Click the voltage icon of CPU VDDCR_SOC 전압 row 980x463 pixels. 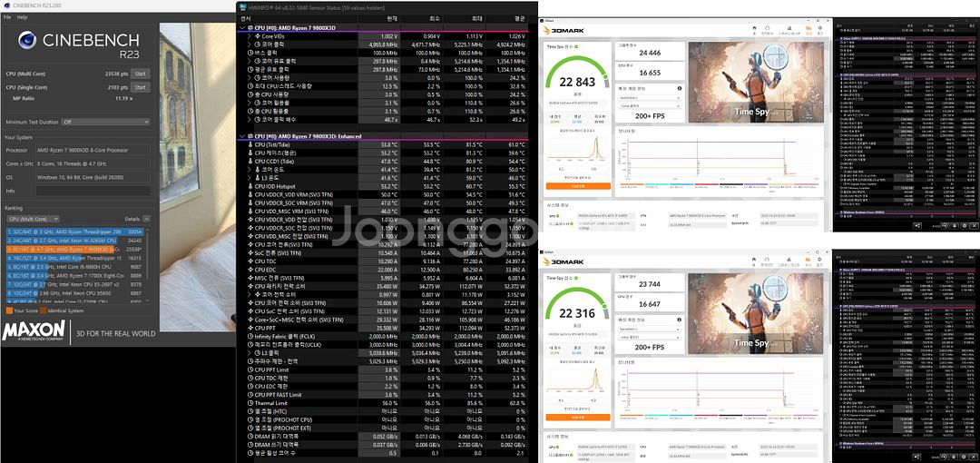tap(250, 229)
